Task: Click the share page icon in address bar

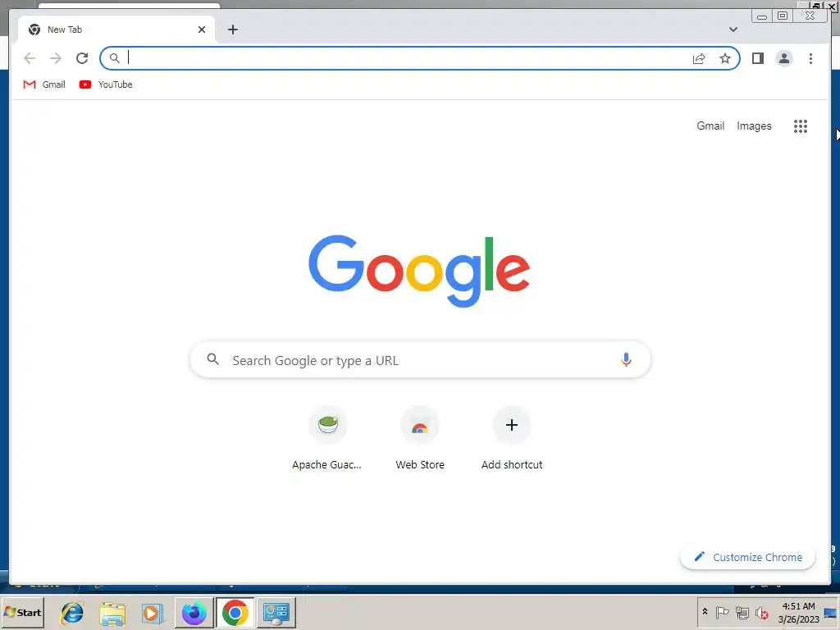Action: pos(699,58)
